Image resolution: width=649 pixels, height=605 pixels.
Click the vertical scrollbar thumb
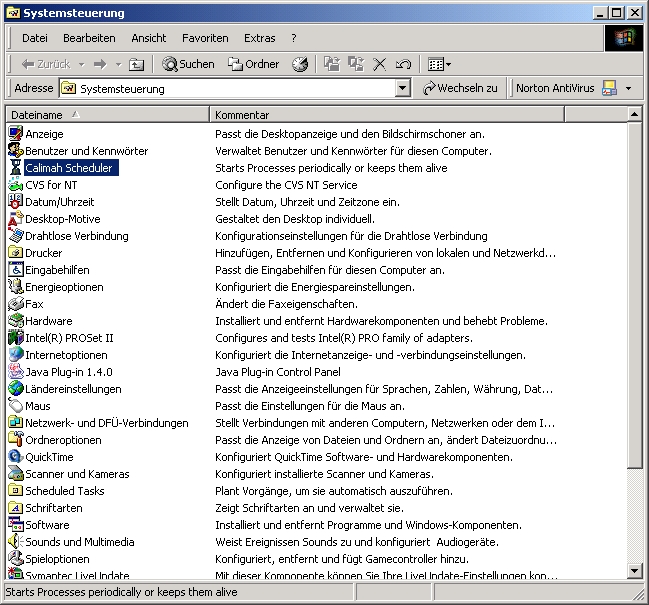pyautogui.click(x=634, y=295)
